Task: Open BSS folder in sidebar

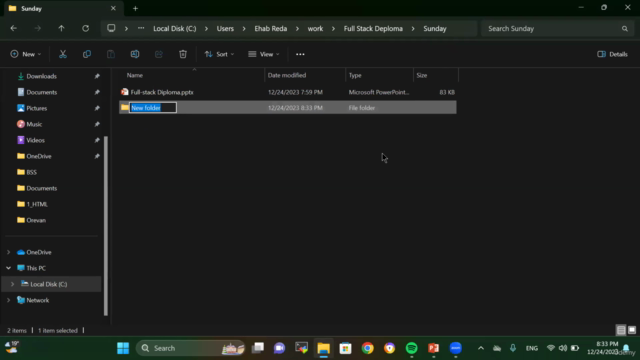Action: [x=31, y=172]
